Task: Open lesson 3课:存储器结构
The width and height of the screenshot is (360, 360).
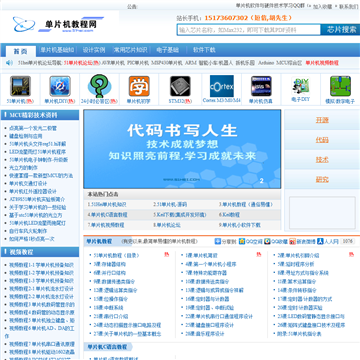Action: (110, 264)
